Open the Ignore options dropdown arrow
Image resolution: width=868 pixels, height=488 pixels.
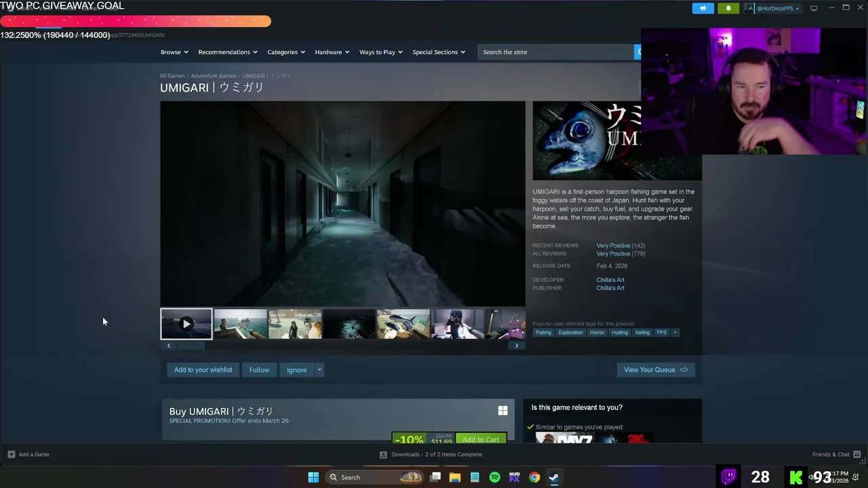tap(319, 370)
